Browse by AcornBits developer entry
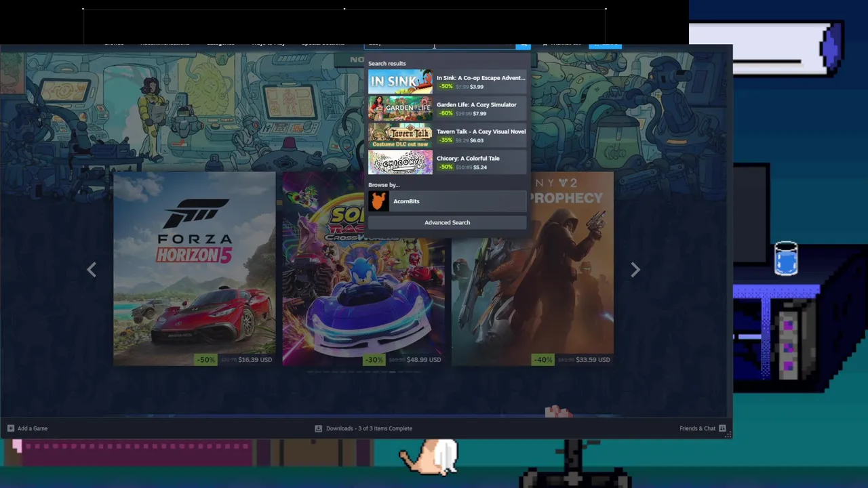 [447, 201]
